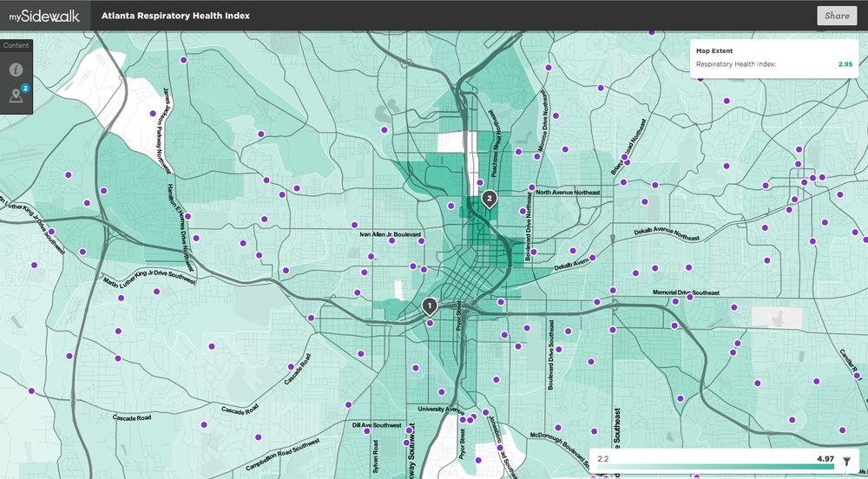Collapse the Content panel header
868x479 pixels.
[x=16, y=45]
